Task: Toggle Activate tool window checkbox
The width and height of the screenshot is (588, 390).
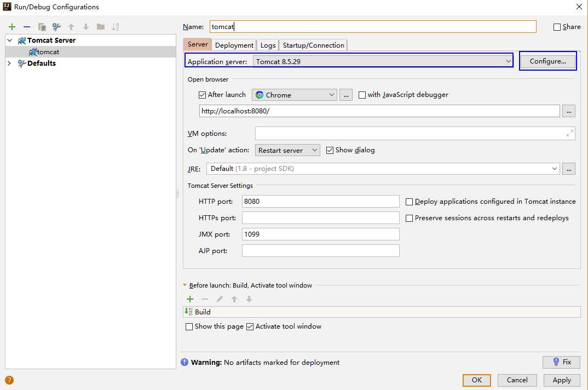Action: [250, 327]
